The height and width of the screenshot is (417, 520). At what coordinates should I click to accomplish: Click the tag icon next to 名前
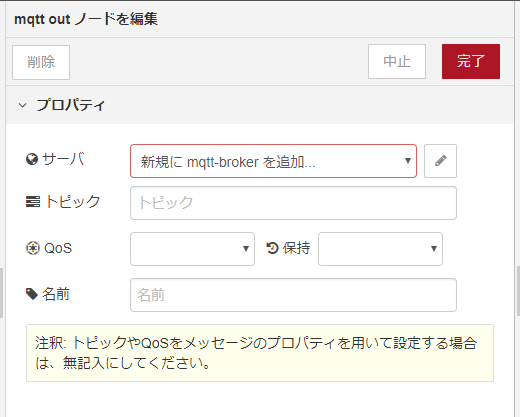32,294
